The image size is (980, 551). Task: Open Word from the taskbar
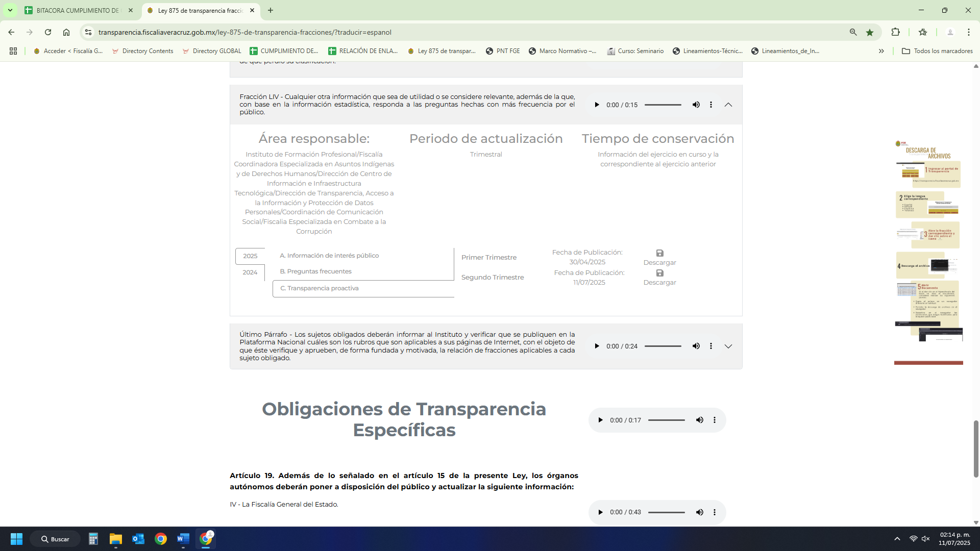[183, 539]
